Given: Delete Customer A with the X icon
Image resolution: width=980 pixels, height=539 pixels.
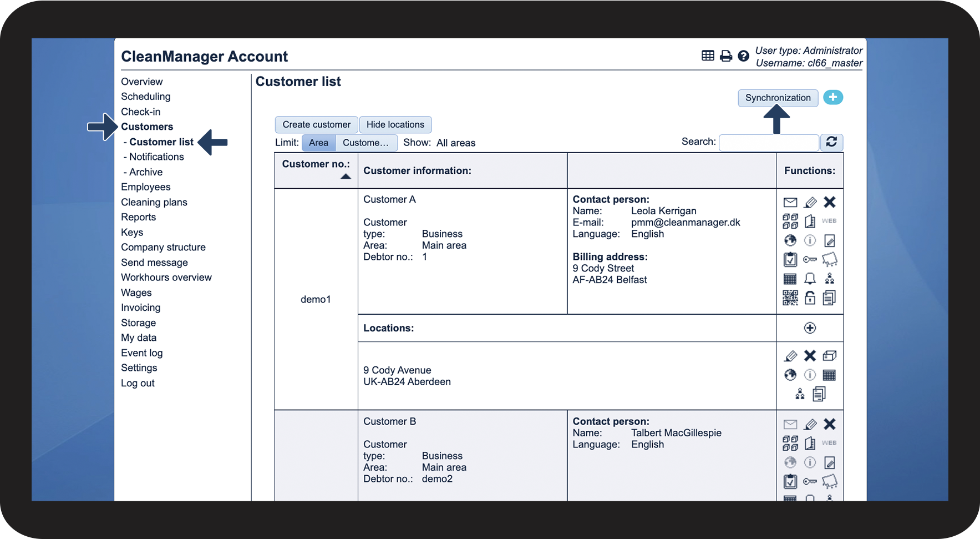Looking at the screenshot, I should (829, 202).
